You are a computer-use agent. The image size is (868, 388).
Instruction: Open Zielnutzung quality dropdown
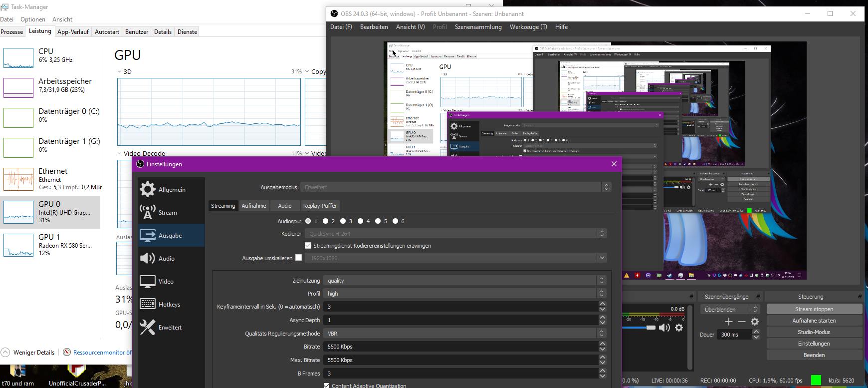click(464, 281)
